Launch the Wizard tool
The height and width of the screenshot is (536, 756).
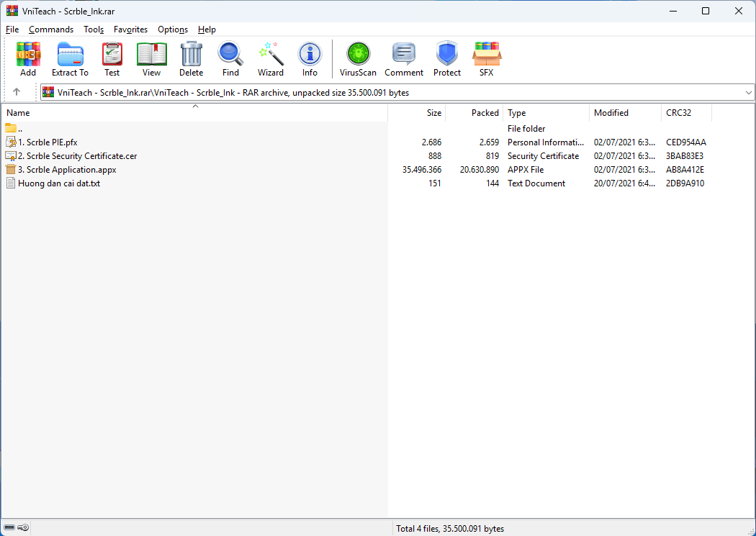point(271,59)
